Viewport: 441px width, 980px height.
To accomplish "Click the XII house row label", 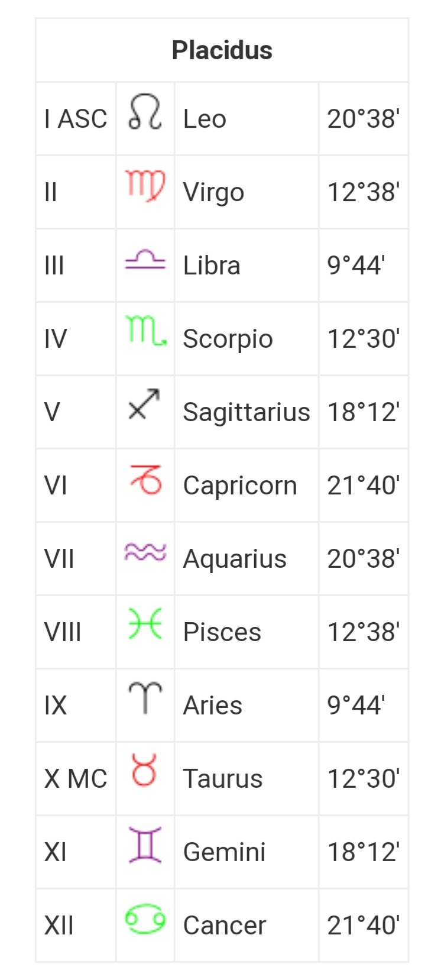I will click(x=59, y=926).
